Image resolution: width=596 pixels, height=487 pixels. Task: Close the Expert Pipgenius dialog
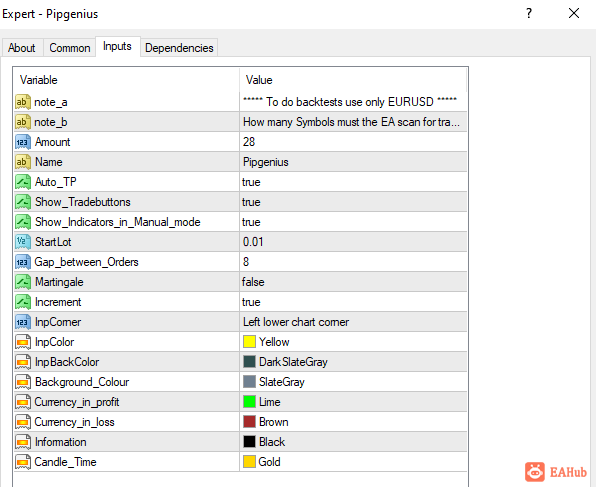tap(574, 13)
